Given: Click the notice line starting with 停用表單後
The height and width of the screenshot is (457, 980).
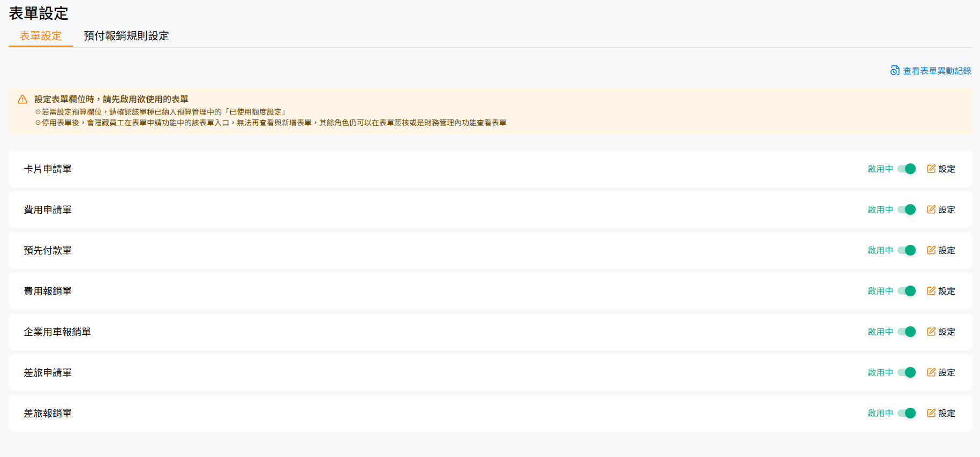Looking at the screenshot, I should (270, 123).
